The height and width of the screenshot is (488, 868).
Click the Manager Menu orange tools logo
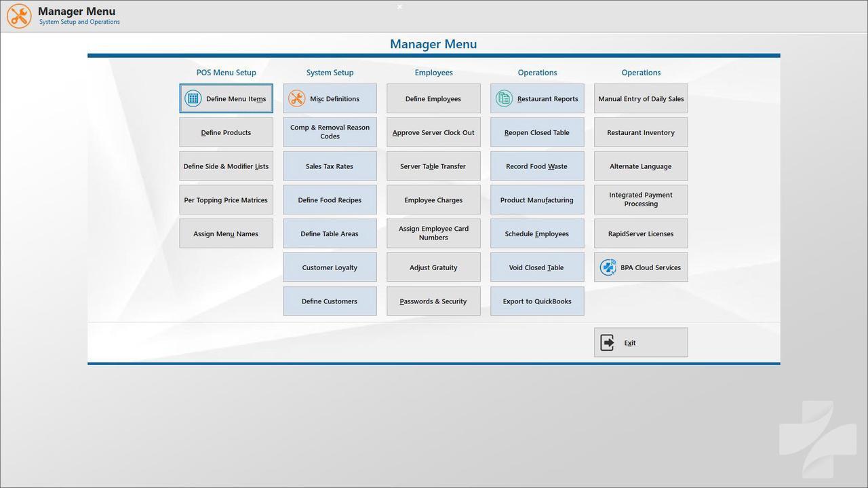tap(19, 16)
